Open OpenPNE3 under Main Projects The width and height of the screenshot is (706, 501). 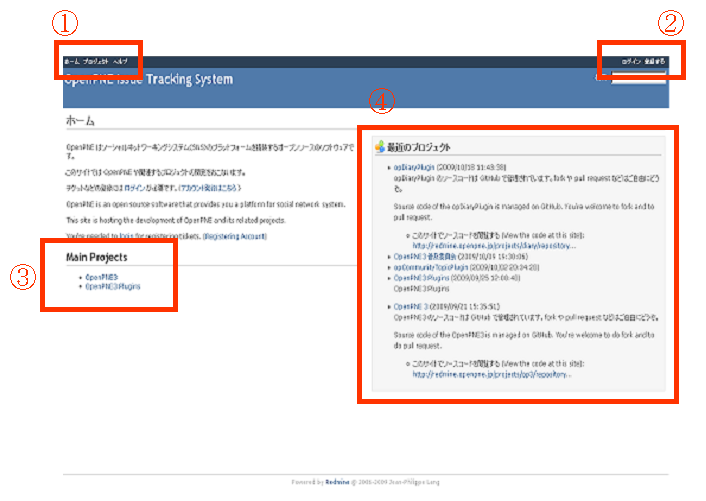tap(102, 277)
